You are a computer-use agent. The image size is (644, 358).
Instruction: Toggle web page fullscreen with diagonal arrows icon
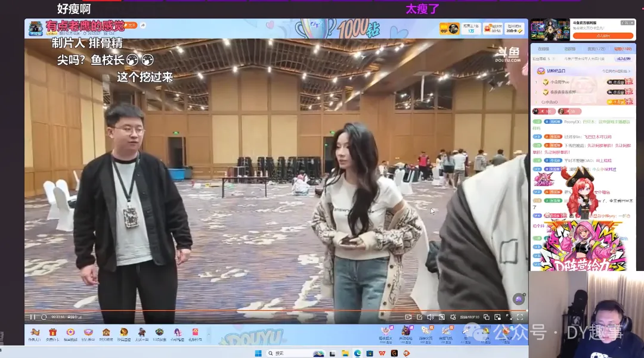tap(509, 317)
